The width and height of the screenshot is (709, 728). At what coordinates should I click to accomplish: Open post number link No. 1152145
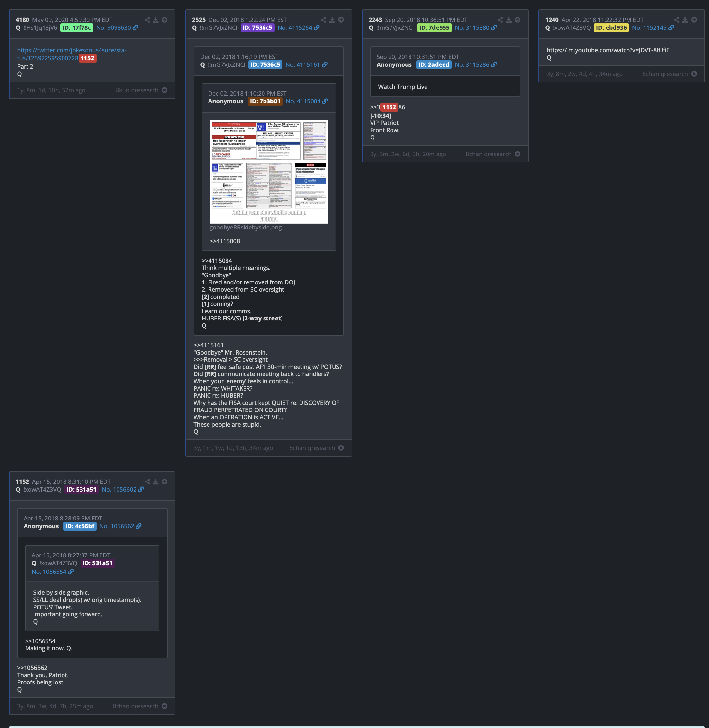click(x=649, y=27)
